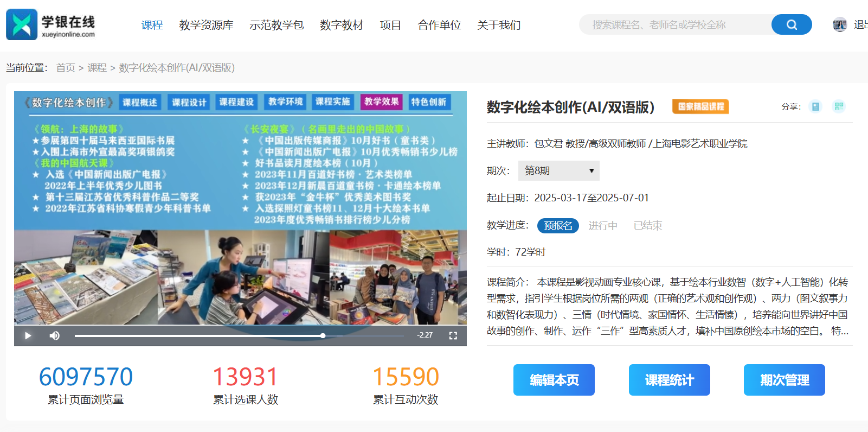Play the course intro video
868x432 pixels.
pyautogui.click(x=28, y=335)
